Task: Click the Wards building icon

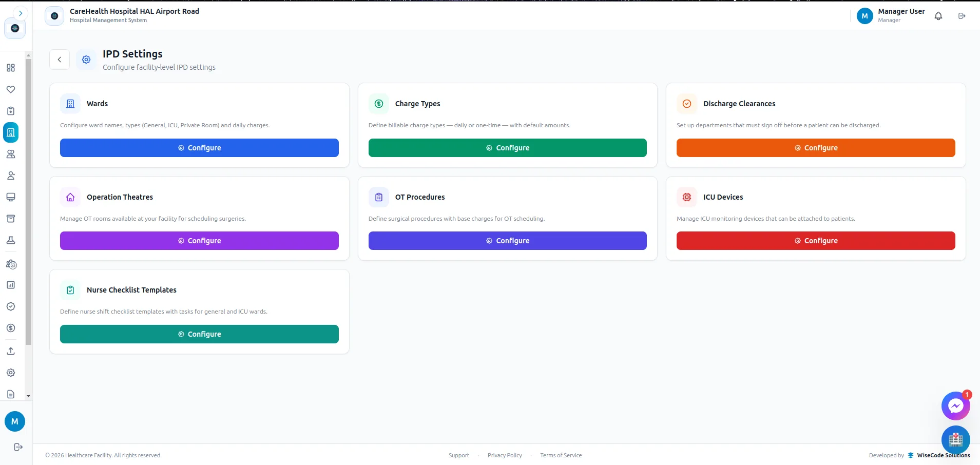Action: 70,104
